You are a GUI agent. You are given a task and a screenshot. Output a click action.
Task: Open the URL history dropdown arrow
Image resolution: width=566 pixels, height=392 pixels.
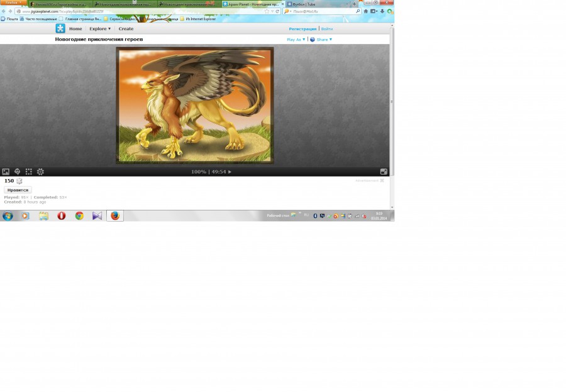[272, 11]
